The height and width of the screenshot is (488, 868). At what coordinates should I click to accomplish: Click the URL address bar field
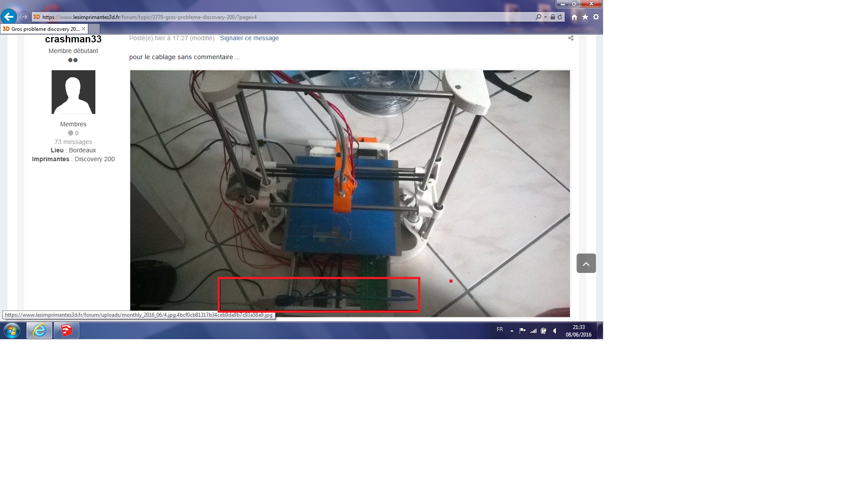coord(287,17)
